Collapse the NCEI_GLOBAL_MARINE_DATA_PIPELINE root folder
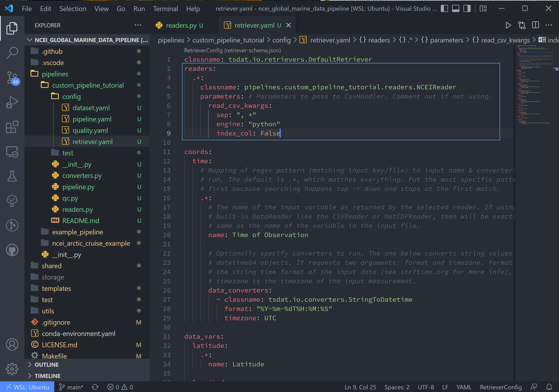Screen dimensions: 559x392 tap(87, 40)
